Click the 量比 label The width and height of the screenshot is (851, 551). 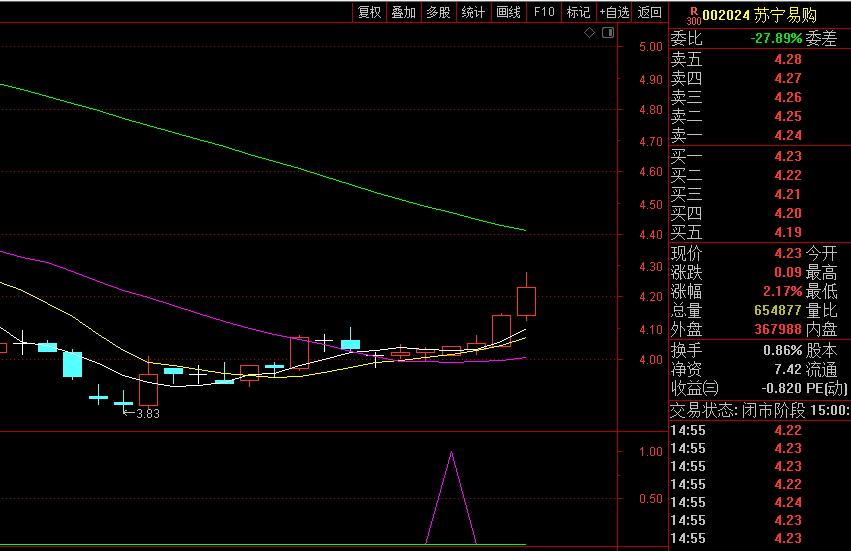pos(821,311)
